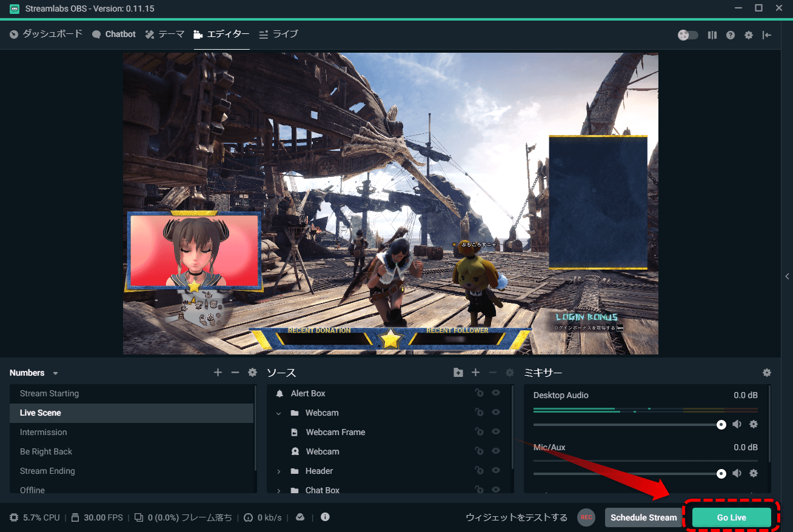Select the Be Right Back scene
Image resolution: width=793 pixels, height=532 pixels.
(x=132, y=451)
